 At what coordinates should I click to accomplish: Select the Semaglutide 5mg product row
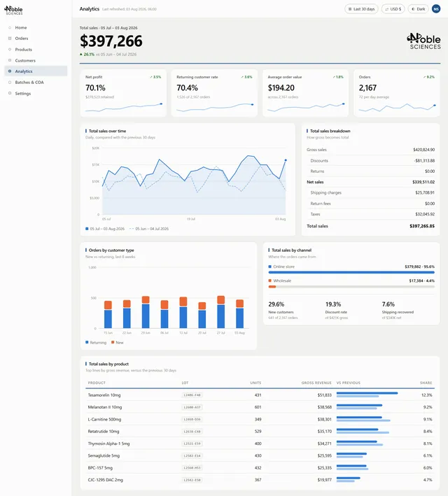(x=260, y=455)
